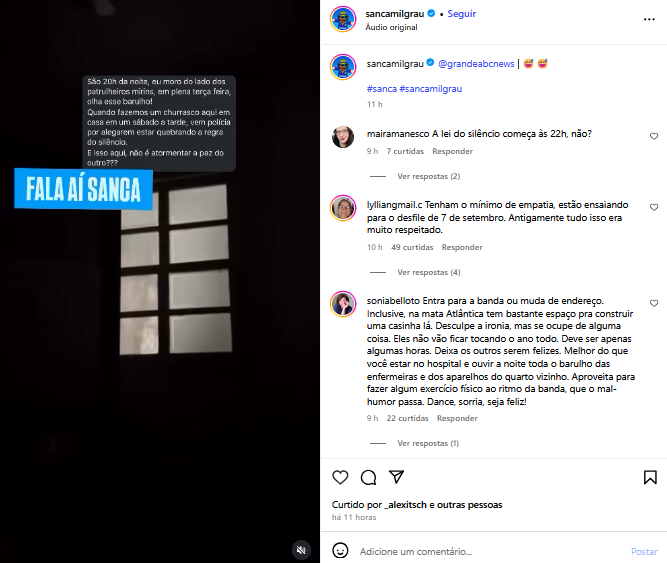Like mairamanesco's comment
The width and height of the screenshot is (667, 563).
pyautogui.click(x=654, y=136)
